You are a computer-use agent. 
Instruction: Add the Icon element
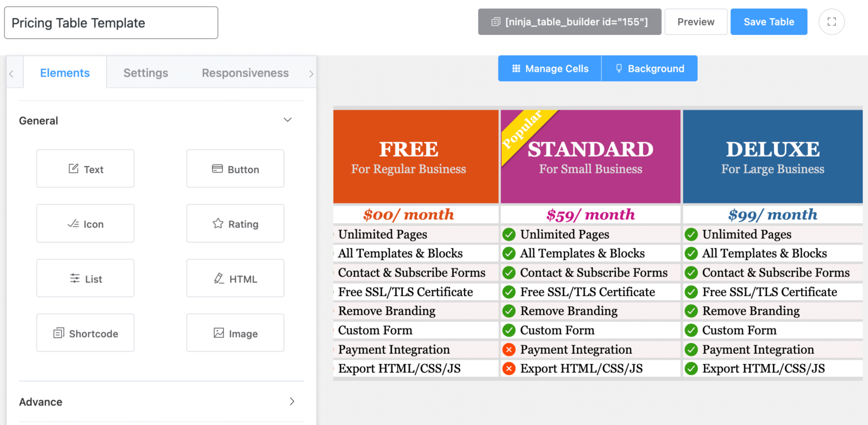point(85,223)
